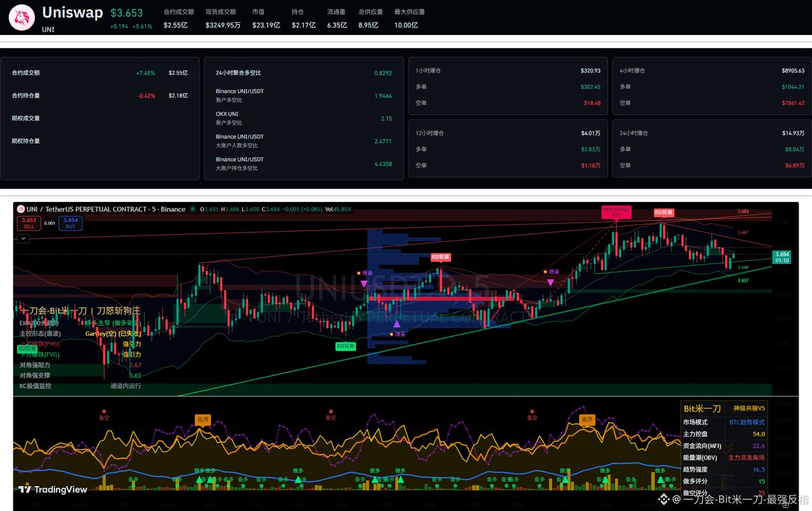
Task: Click the 期权成交量 row
Action: click(100, 118)
